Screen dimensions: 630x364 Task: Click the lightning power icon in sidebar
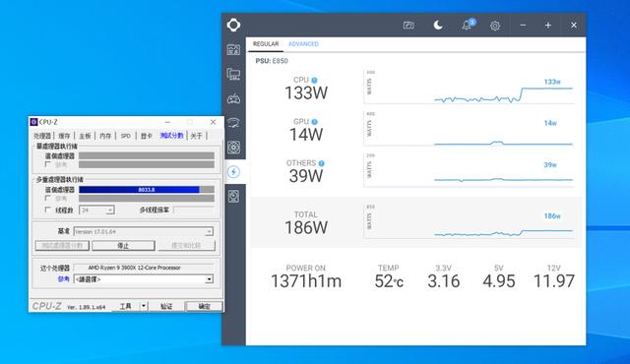(x=234, y=172)
